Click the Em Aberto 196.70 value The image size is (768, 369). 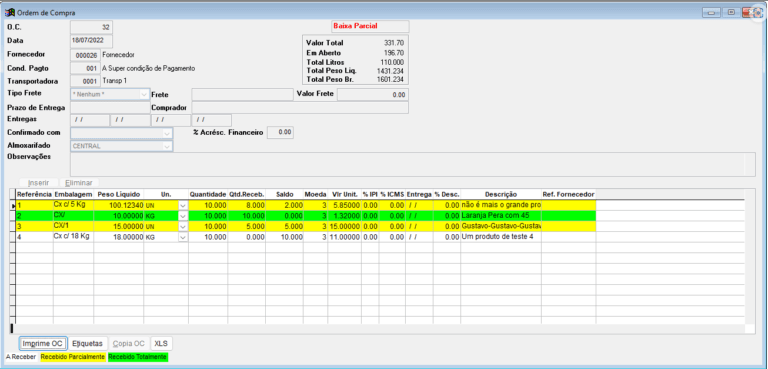tap(394, 53)
